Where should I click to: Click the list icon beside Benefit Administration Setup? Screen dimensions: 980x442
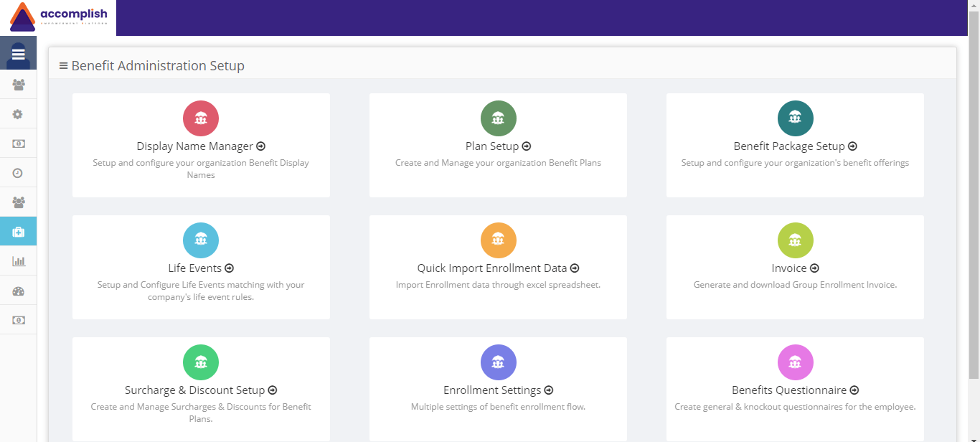coord(63,66)
